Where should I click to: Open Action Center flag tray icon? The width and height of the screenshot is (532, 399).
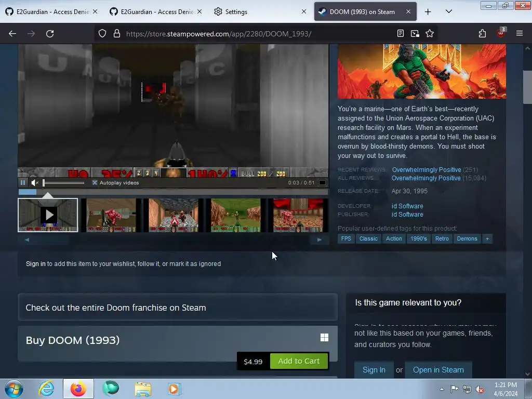pos(454,389)
